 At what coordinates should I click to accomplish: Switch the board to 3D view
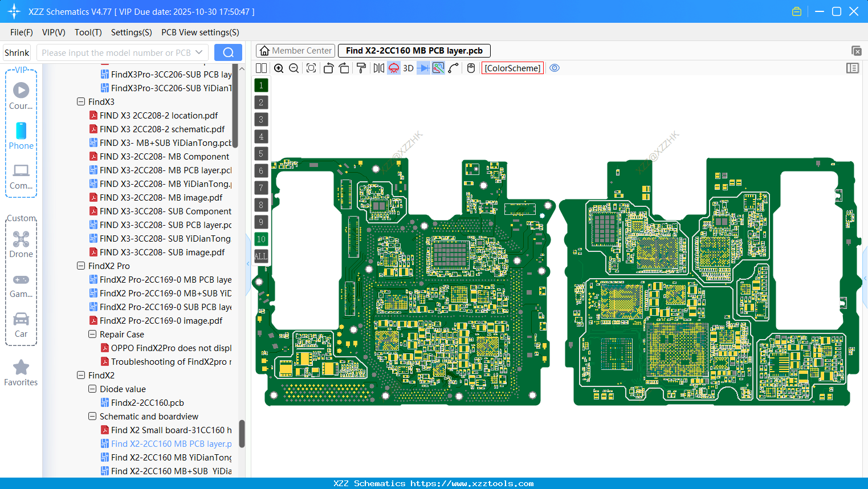[408, 68]
